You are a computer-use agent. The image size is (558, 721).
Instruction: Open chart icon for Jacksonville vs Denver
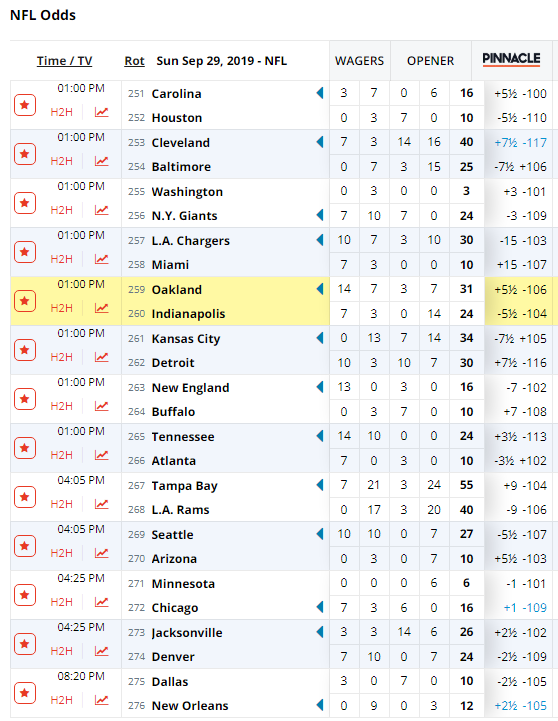pos(102,651)
